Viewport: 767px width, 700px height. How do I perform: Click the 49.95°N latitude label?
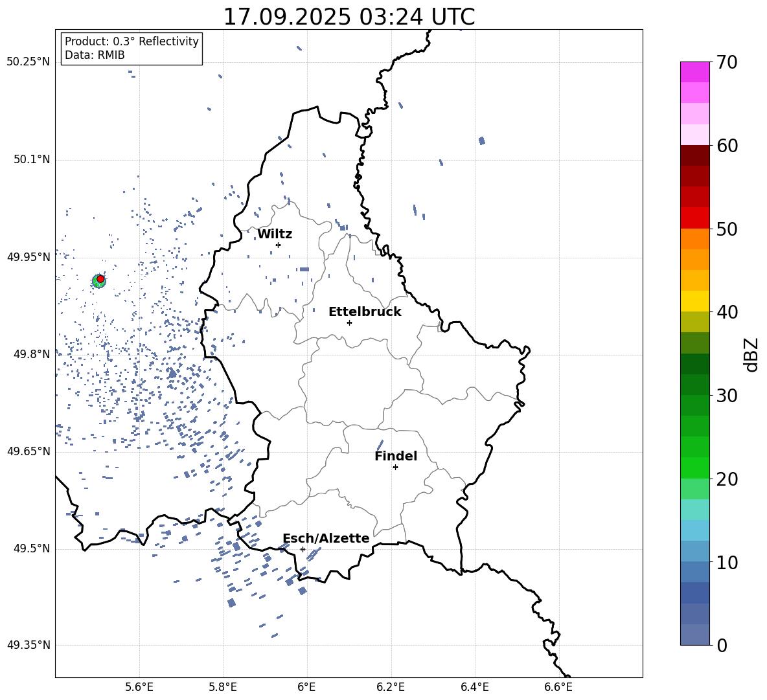29,256
